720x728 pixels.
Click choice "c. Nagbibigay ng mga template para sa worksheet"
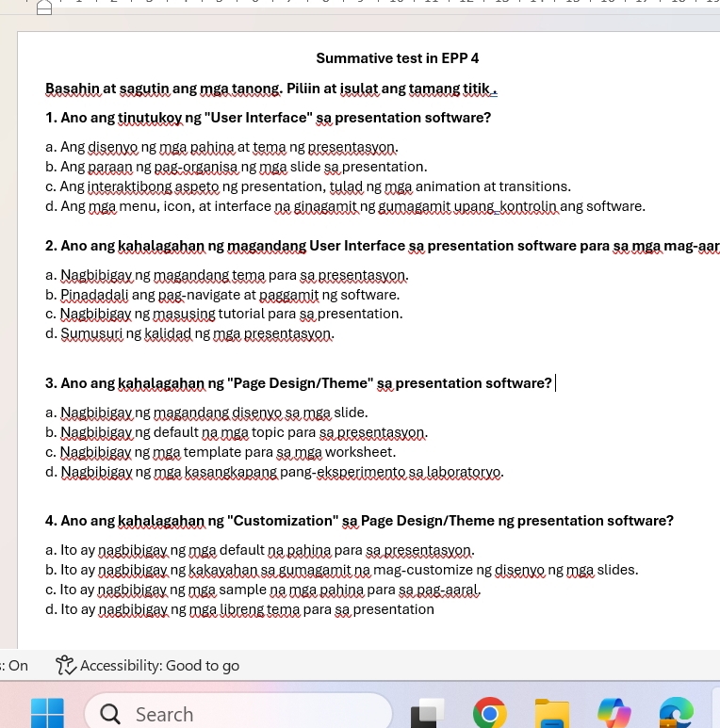point(221,452)
